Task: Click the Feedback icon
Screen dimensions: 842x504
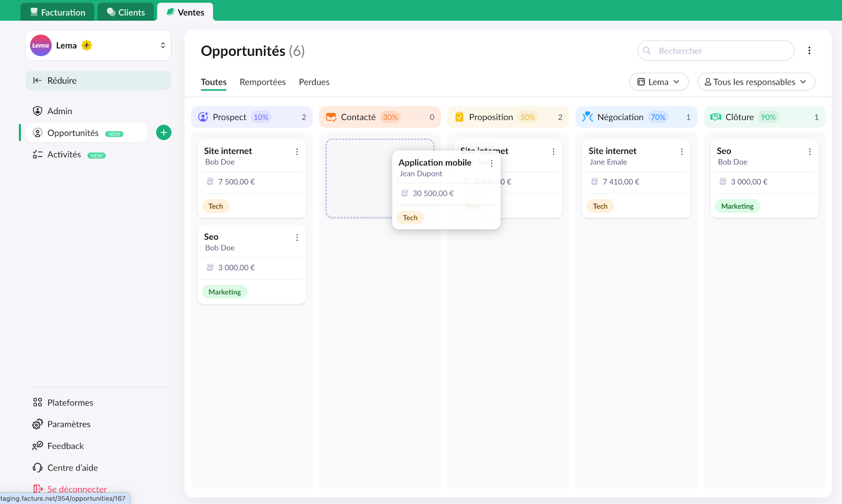Action: tap(37, 446)
